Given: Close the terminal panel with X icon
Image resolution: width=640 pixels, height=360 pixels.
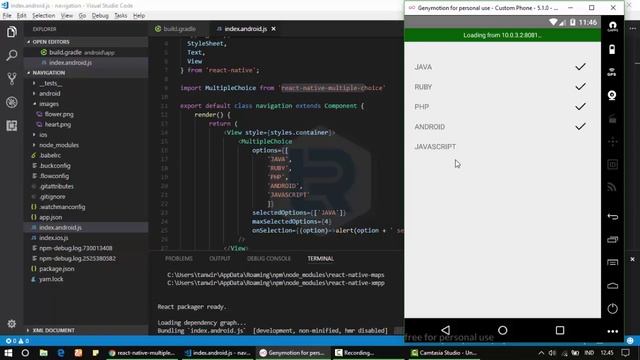Looking at the screenshot, I should point(632,259).
